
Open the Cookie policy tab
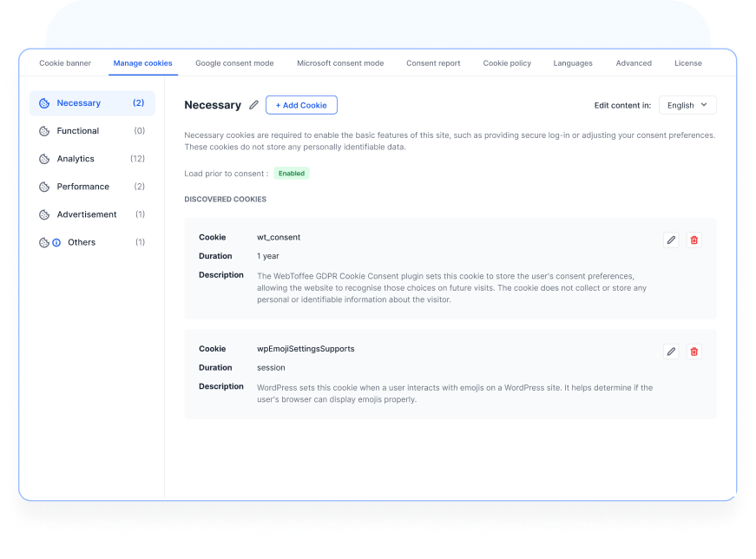(507, 63)
